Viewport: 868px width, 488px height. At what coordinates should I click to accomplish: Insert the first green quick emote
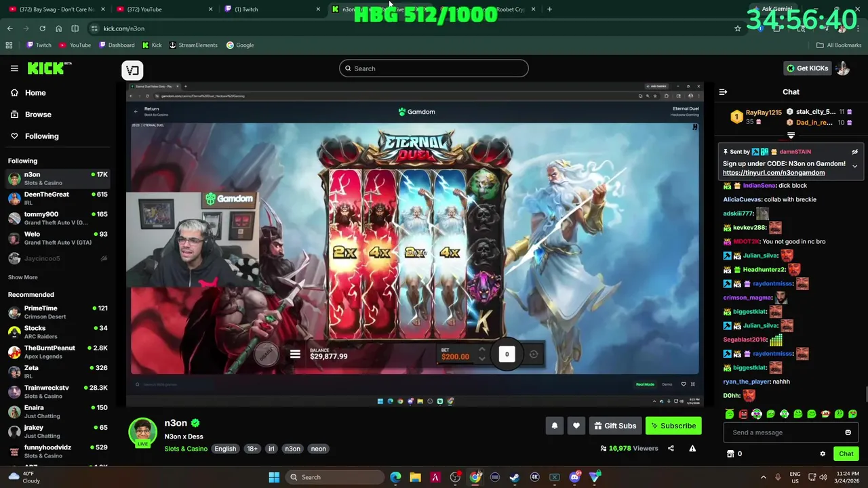point(730,413)
